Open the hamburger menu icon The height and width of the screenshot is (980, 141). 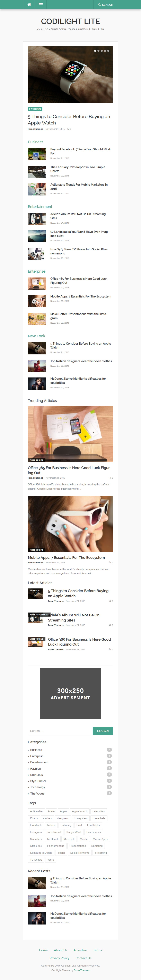click(x=40, y=4)
